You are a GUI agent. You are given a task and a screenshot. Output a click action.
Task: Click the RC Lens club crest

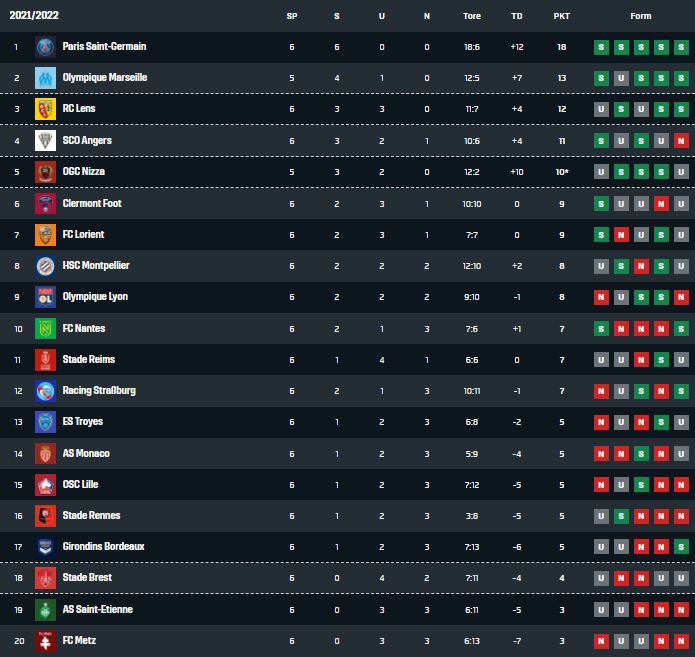tap(45, 109)
